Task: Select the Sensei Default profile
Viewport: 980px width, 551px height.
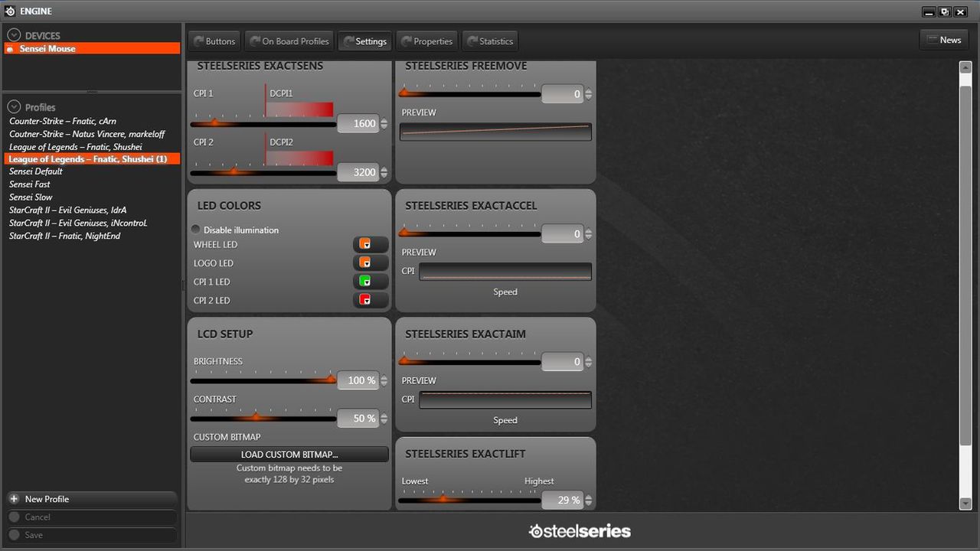Action: pyautogui.click(x=35, y=171)
